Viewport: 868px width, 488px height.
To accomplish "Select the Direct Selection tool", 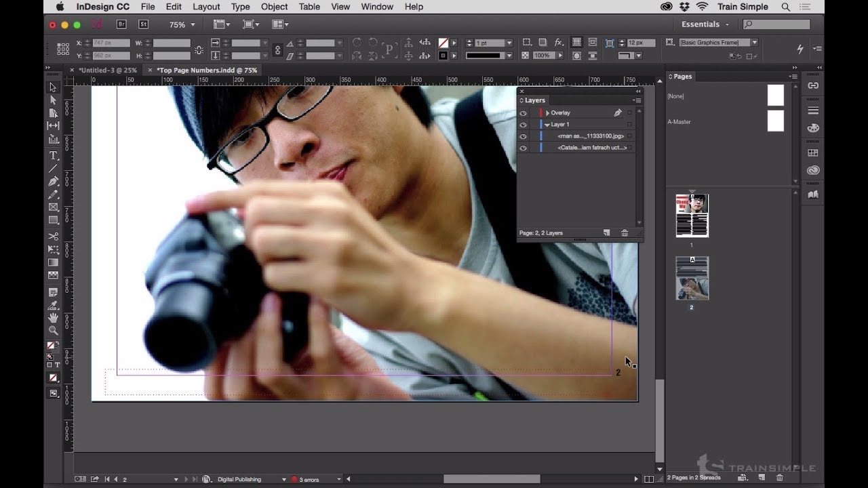I will [x=53, y=100].
